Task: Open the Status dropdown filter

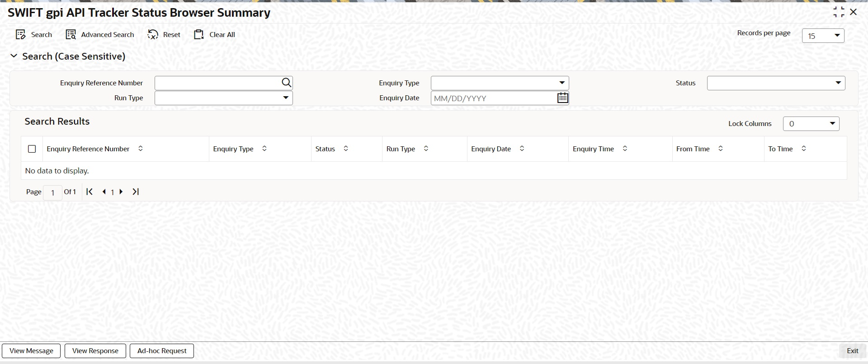Action: [x=776, y=83]
